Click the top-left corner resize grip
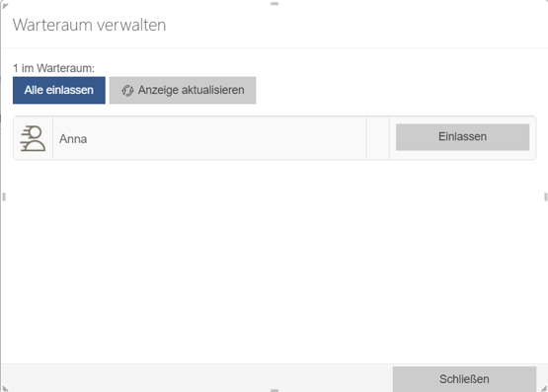The height and width of the screenshot is (392, 548). pyautogui.click(x=5, y=5)
